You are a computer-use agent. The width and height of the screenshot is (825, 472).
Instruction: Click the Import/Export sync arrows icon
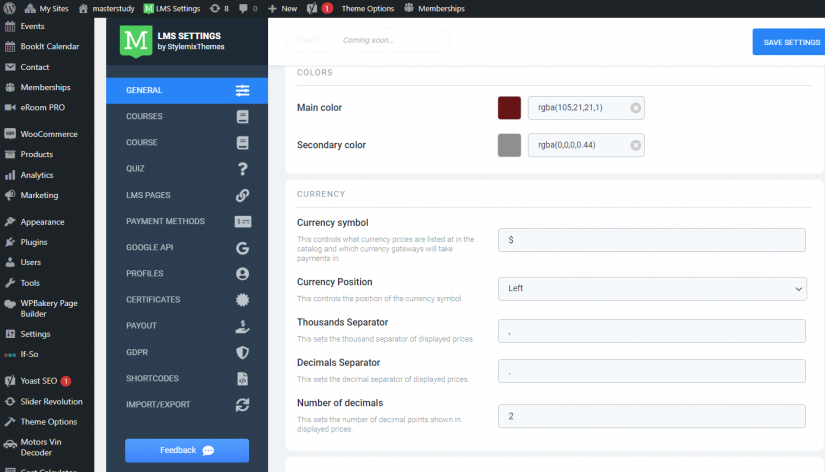242,404
